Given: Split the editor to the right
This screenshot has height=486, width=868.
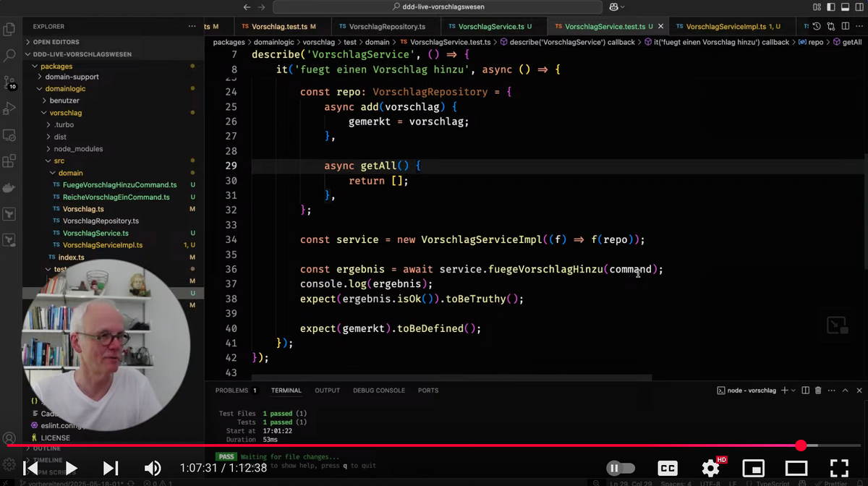Looking at the screenshot, I should click(845, 27).
